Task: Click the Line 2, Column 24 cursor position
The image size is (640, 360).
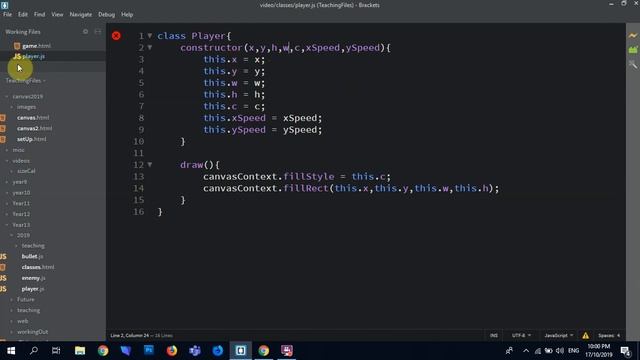Action: tap(129, 336)
